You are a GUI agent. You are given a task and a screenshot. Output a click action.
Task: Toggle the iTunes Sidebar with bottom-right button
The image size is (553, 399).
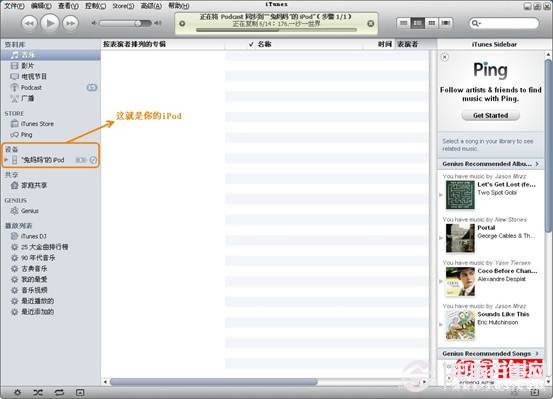coord(535,392)
